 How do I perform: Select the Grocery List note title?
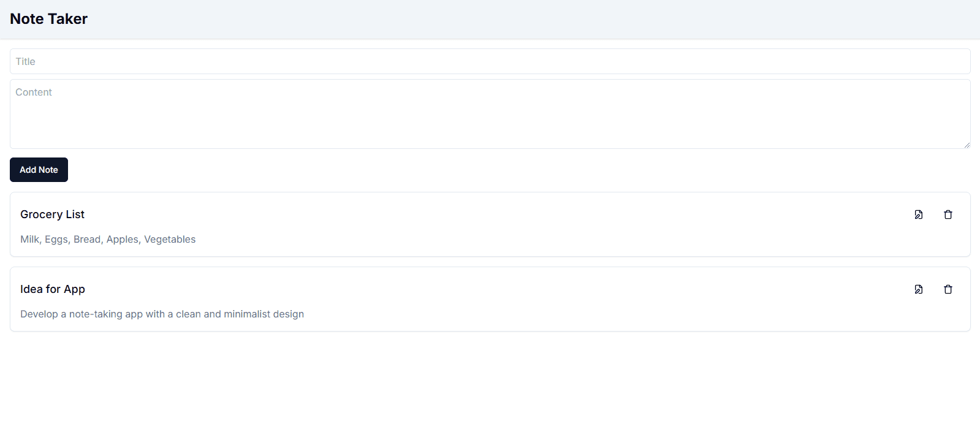click(52, 214)
